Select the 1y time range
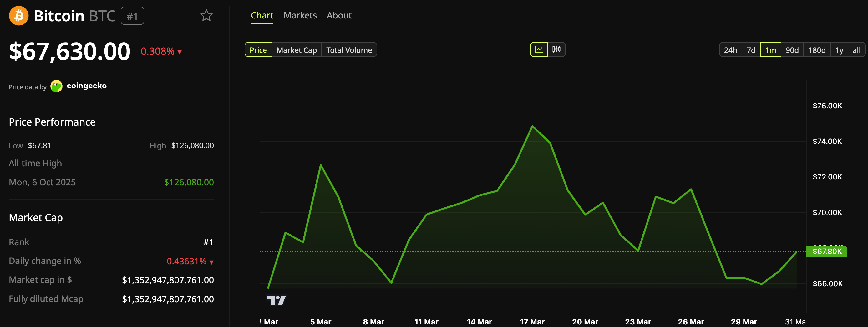This screenshot has width=868, height=327. pos(839,49)
